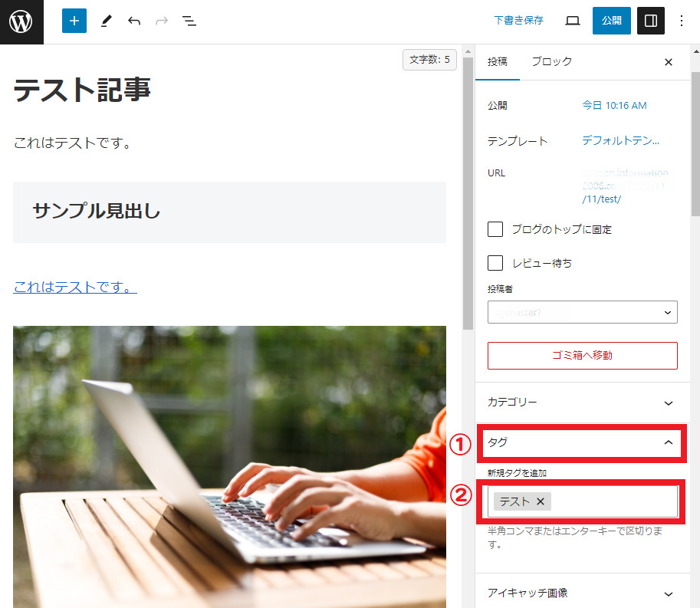Remove the テスト tag with the X
700x608 pixels.
coord(541,501)
